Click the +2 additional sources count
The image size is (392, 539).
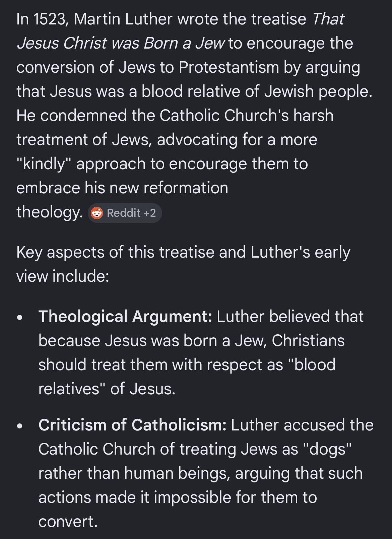(150, 213)
